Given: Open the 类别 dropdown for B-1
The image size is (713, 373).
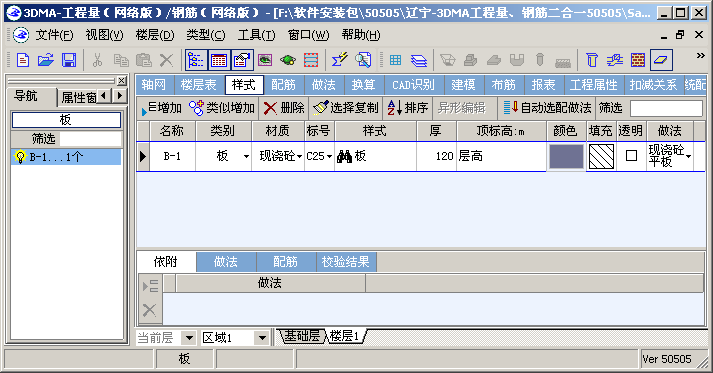Looking at the screenshot, I should coord(246,156).
